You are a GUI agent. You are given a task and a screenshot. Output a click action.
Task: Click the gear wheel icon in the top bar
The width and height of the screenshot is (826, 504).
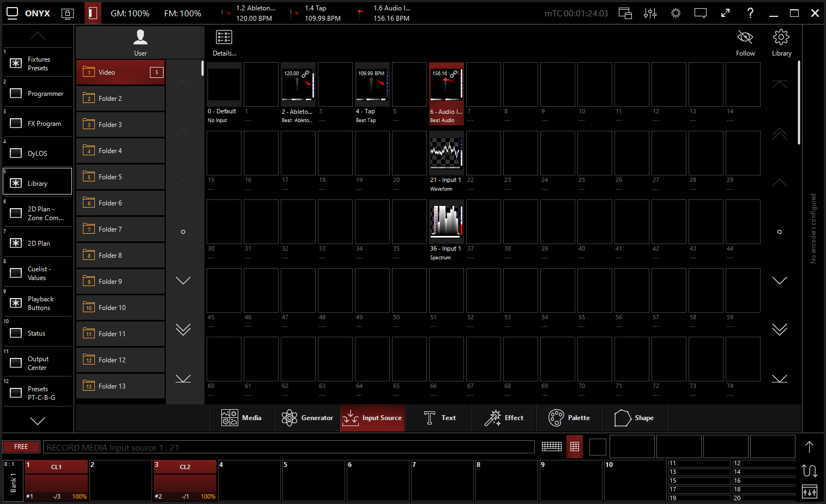click(x=676, y=13)
